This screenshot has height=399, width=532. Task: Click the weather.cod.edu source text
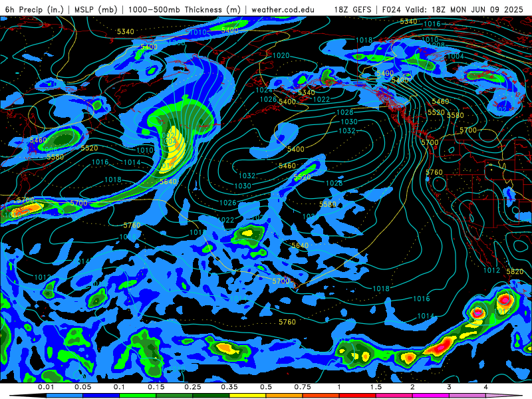pyautogui.click(x=283, y=9)
